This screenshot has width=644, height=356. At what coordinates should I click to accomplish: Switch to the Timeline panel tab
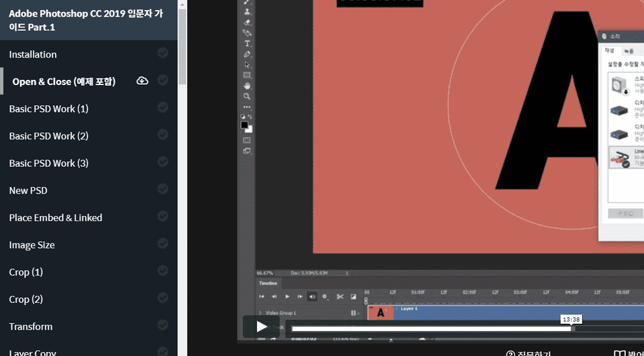[268, 284]
